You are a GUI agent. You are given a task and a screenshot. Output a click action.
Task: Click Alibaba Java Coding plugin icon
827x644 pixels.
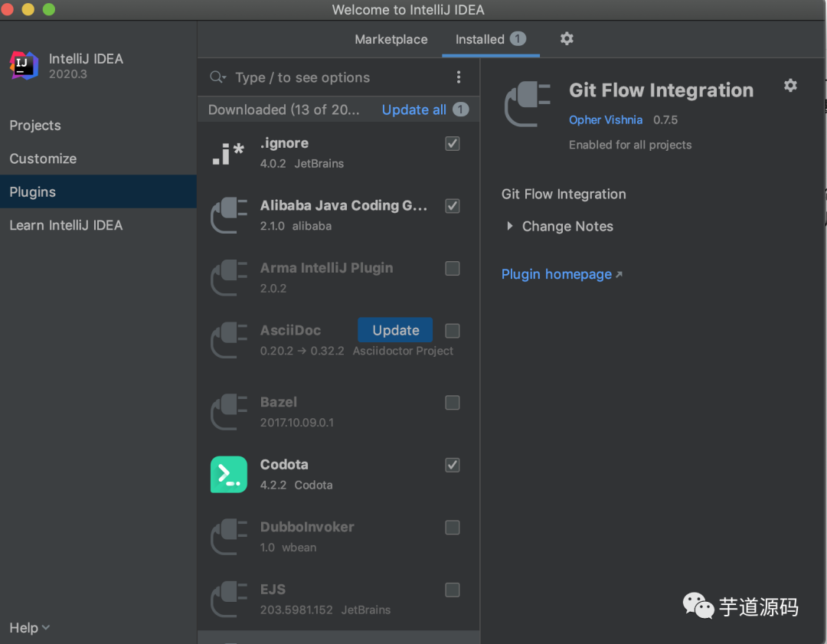[x=228, y=215]
